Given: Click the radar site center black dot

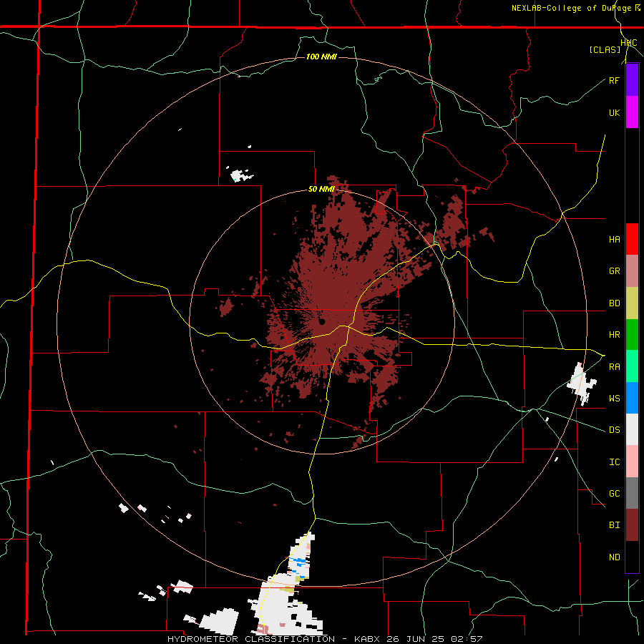Looking at the screenshot, I should [321, 321].
